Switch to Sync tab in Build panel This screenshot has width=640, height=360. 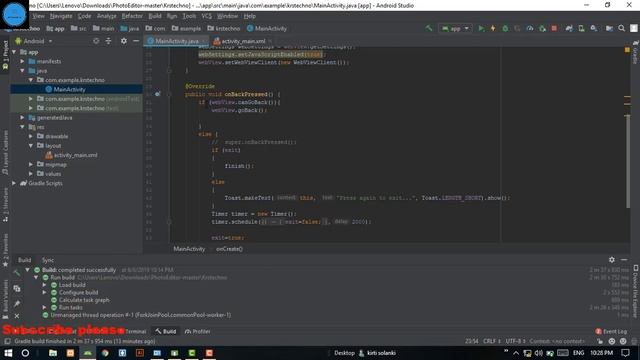[x=48, y=260]
